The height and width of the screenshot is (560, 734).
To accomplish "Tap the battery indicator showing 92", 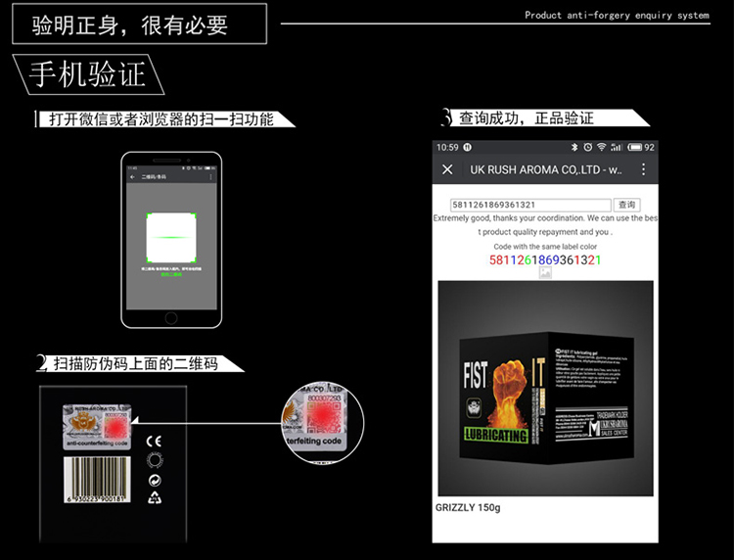I will [641, 147].
